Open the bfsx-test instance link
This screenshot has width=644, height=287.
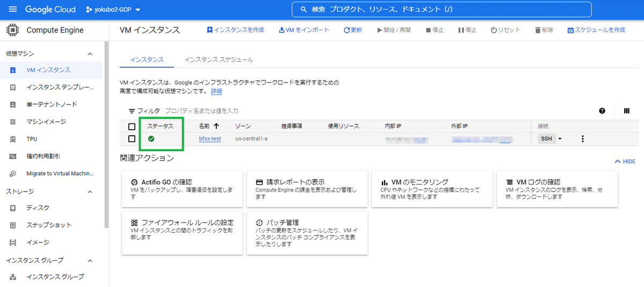click(x=210, y=139)
